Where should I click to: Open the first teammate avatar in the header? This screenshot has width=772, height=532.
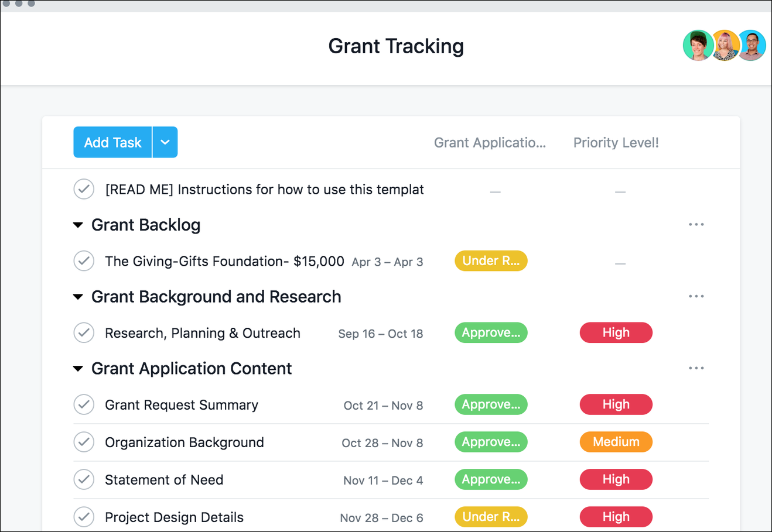[698, 45]
